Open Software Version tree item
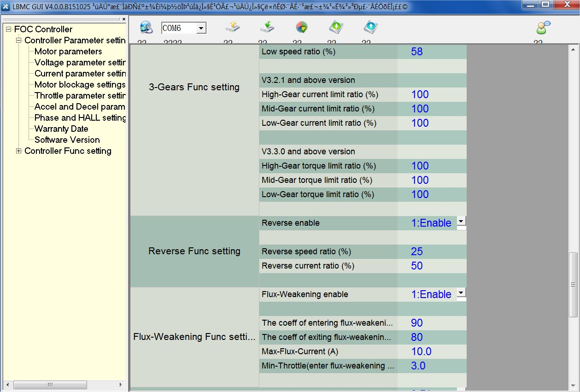 pyautogui.click(x=67, y=140)
